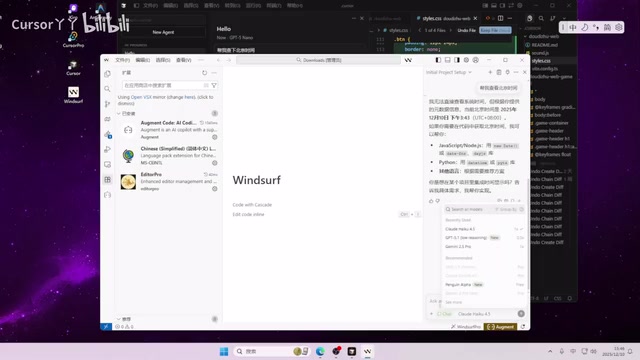
Task: Toggle Windsurf secondary side bar layout button
Action: 457,60
